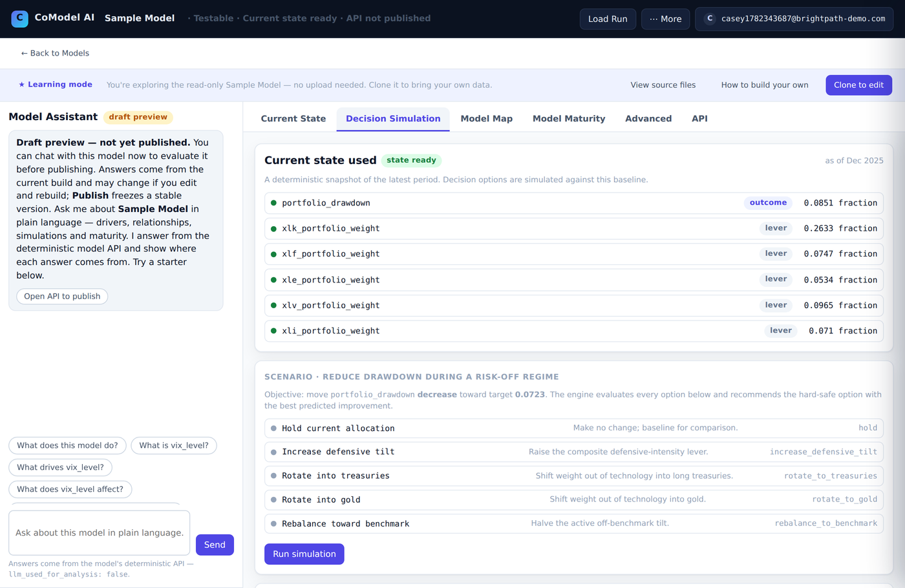Select the Decision Simulation tab
Viewport: 905px width, 588px height.
tap(393, 119)
